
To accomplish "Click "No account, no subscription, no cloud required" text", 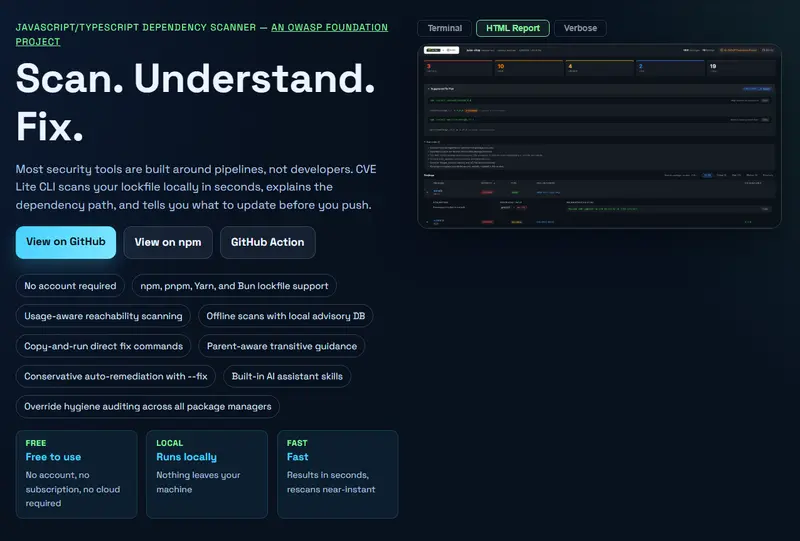I will (73, 489).
